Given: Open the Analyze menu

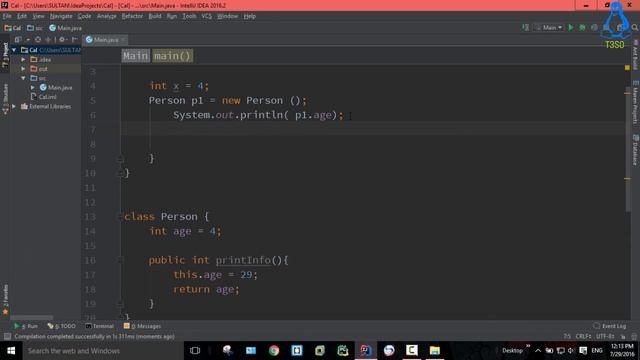Looking at the screenshot, I should click(107, 16).
